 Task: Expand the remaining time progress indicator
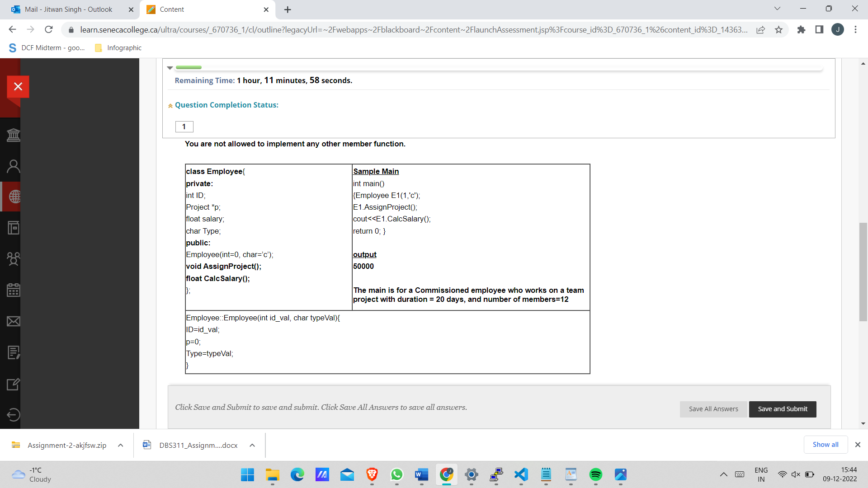coord(170,67)
